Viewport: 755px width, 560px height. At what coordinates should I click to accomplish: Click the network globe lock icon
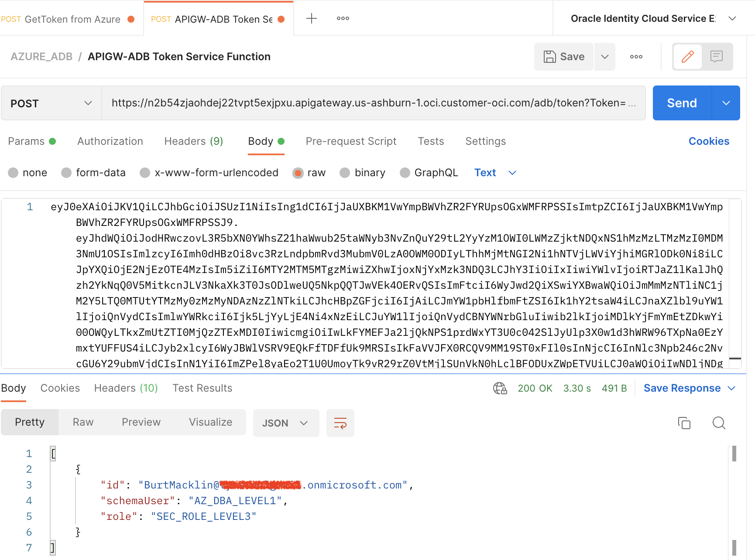tap(500, 388)
